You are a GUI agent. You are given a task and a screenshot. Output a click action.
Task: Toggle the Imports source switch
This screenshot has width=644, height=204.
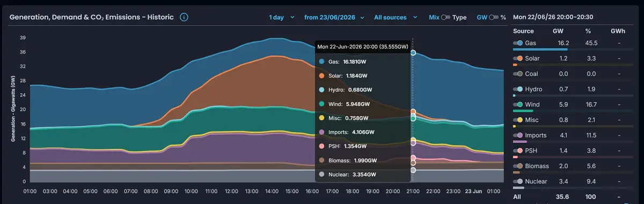518,135
